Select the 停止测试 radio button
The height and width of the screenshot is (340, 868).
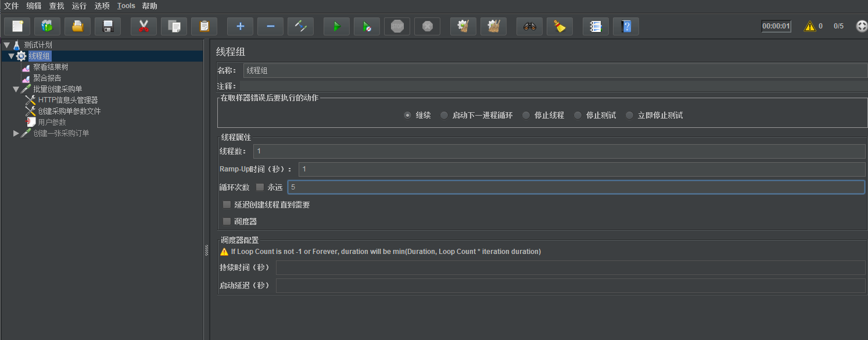point(578,115)
